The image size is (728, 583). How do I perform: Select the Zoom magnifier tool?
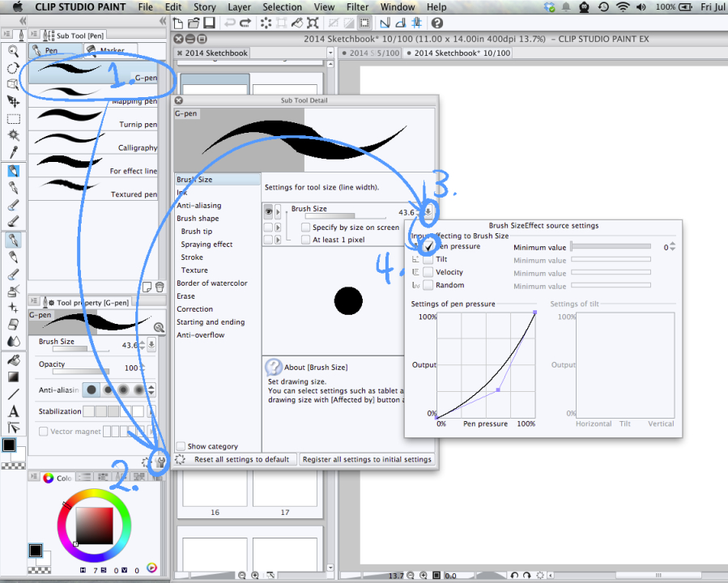click(14, 51)
